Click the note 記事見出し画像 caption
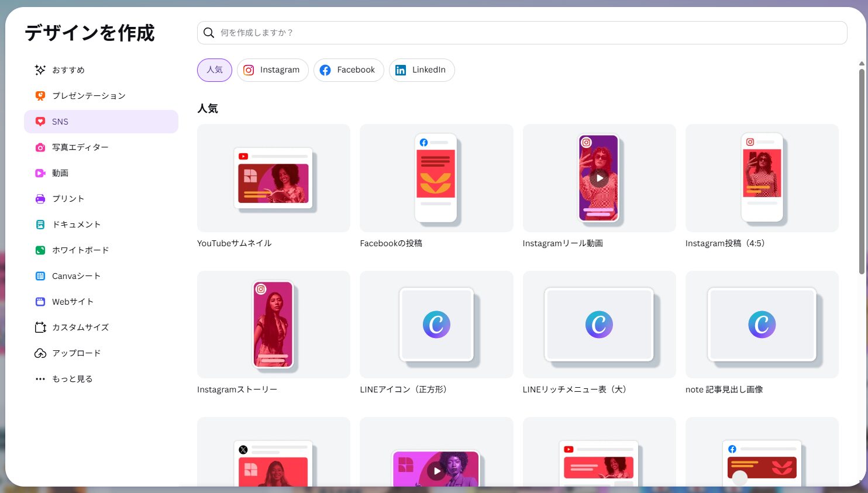 [x=724, y=389]
